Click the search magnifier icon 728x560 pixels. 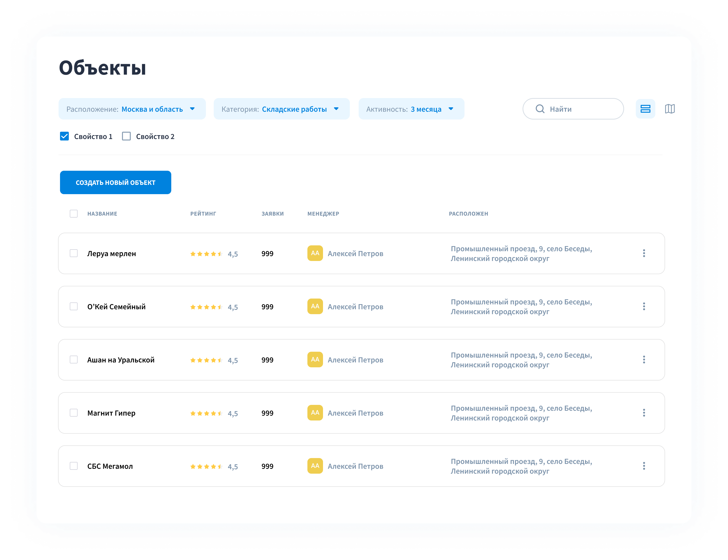[x=540, y=109]
